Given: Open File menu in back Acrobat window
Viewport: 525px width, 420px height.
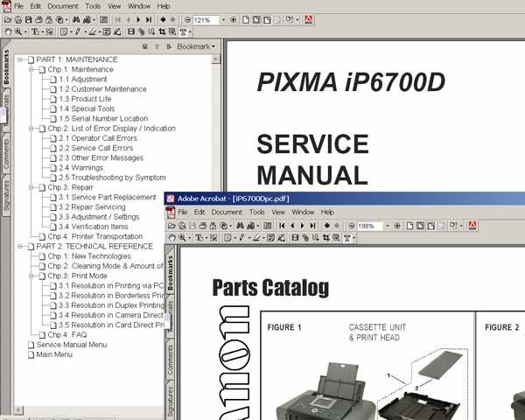Looking at the screenshot, I should (18, 6).
